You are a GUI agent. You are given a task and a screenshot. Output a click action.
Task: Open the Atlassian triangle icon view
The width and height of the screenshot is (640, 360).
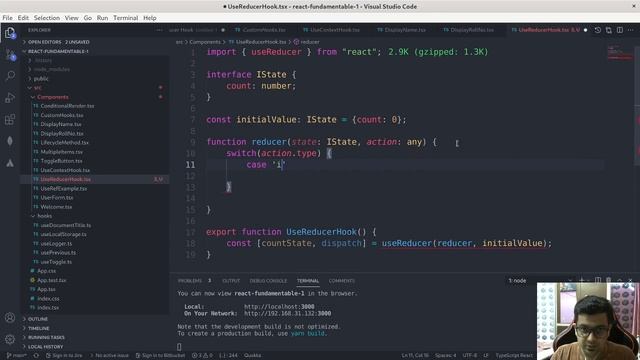click(10, 163)
